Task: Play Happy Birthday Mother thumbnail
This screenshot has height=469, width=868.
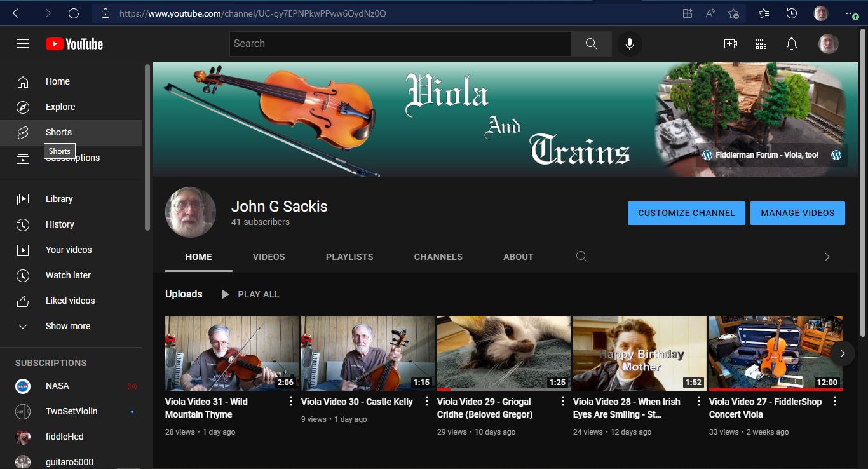Action: click(x=640, y=353)
